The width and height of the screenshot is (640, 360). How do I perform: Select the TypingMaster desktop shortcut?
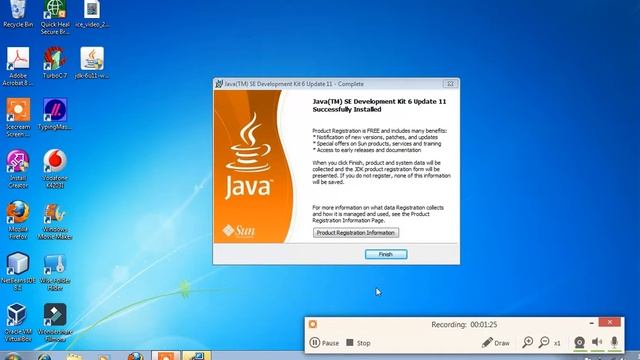[55, 114]
